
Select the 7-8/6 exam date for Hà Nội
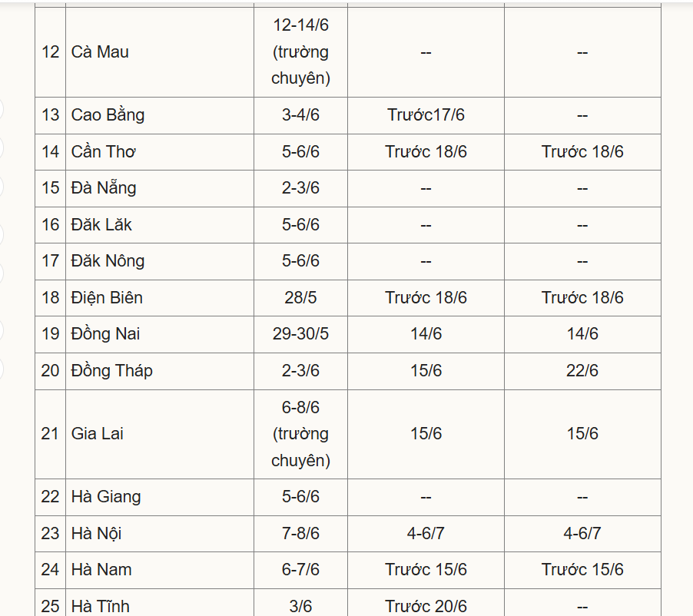click(x=300, y=534)
